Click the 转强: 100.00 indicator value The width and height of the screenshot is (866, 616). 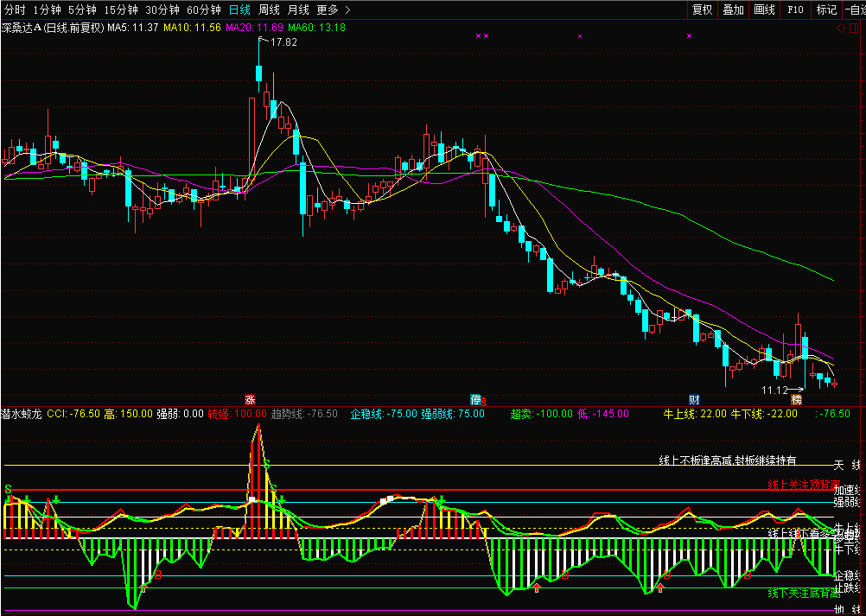(x=238, y=414)
